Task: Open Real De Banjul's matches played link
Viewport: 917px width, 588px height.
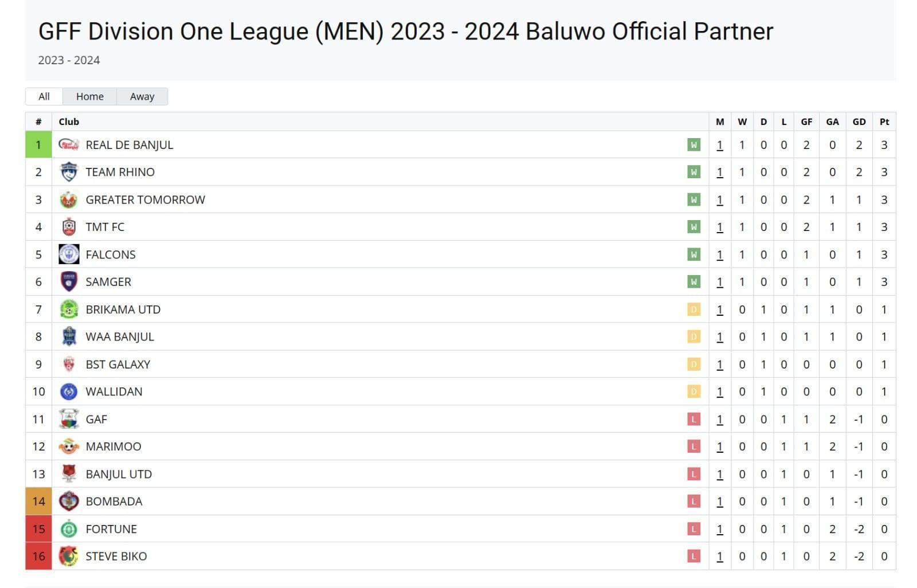Action: [720, 144]
